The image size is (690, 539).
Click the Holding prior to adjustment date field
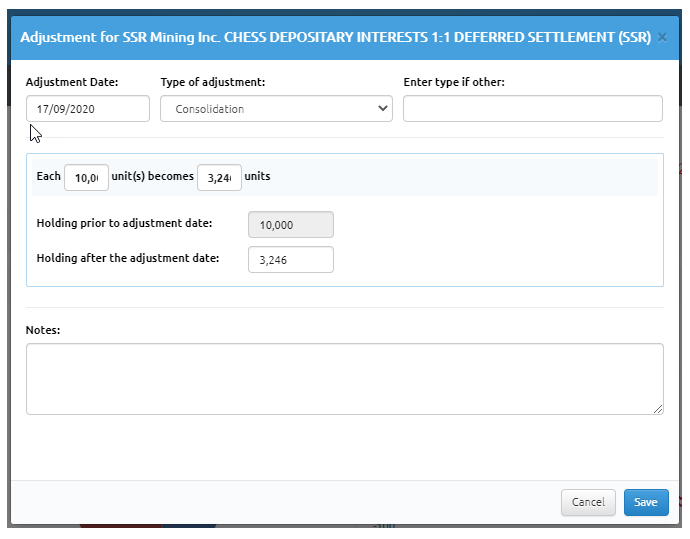click(x=291, y=225)
